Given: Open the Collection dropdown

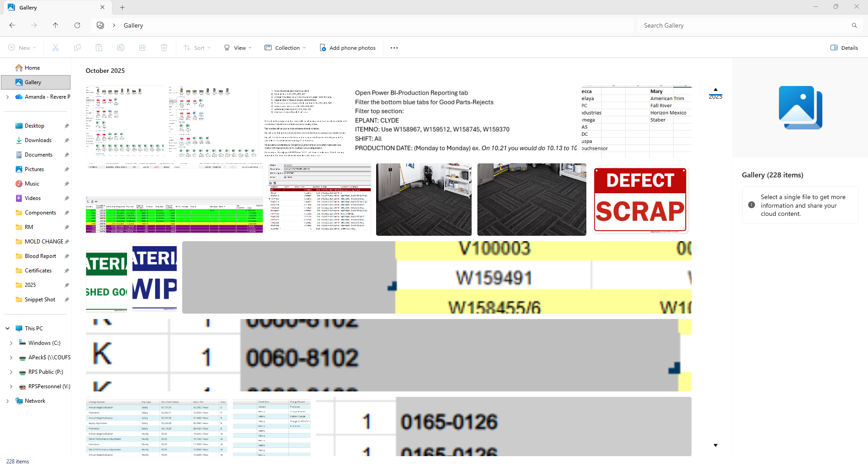Looking at the screenshot, I should point(285,48).
